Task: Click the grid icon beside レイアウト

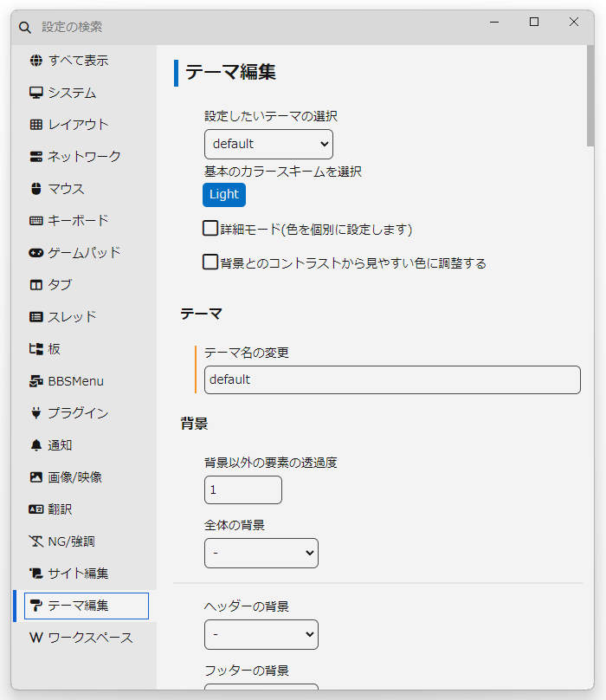Action: (36, 125)
